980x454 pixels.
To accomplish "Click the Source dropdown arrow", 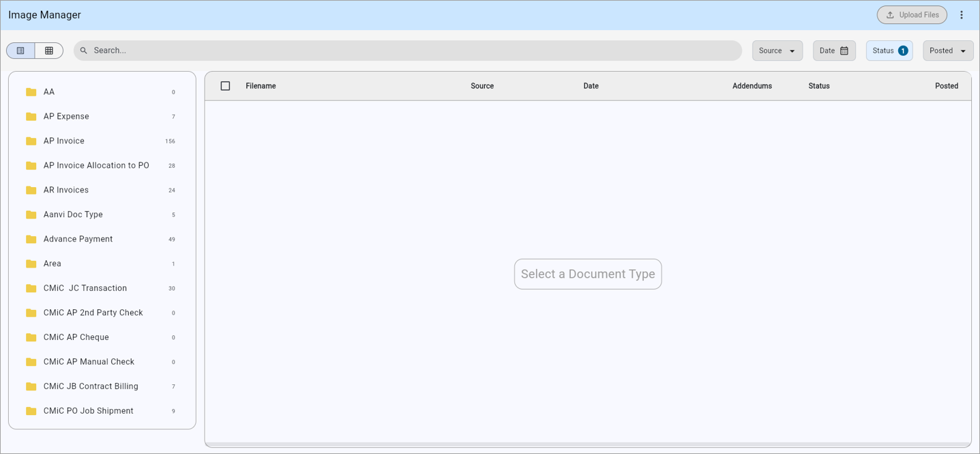I will [x=792, y=51].
